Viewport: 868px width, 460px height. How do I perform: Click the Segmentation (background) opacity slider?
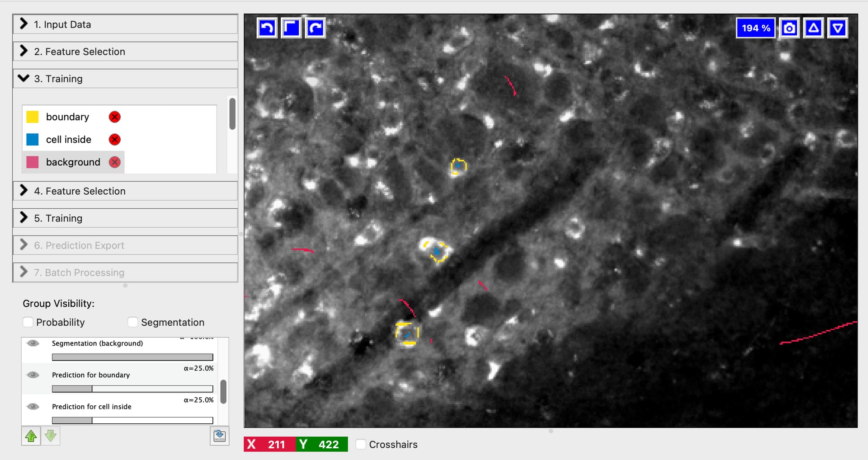[x=132, y=357]
